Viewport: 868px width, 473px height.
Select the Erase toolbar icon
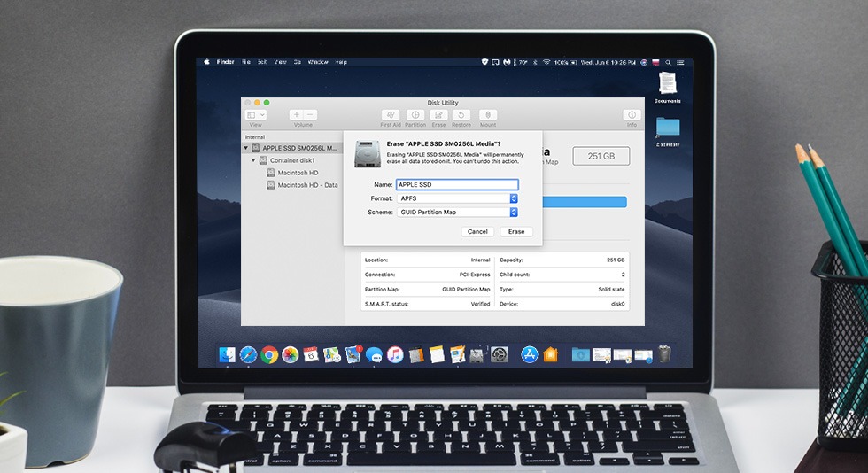tap(438, 114)
